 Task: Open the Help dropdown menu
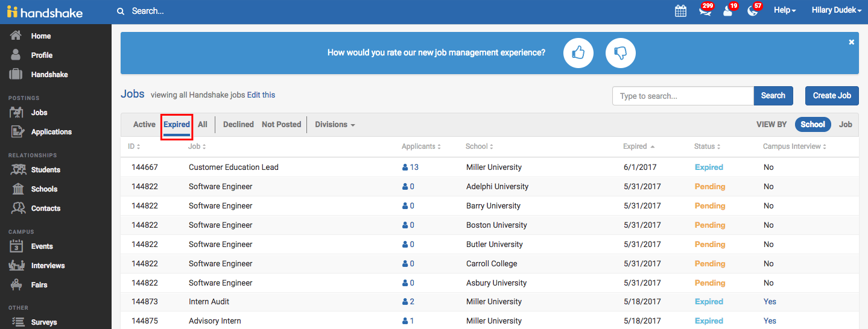pyautogui.click(x=785, y=11)
